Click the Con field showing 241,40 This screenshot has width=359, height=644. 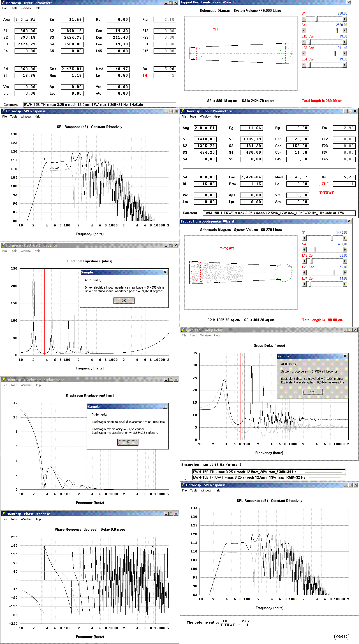(x=118, y=38)
